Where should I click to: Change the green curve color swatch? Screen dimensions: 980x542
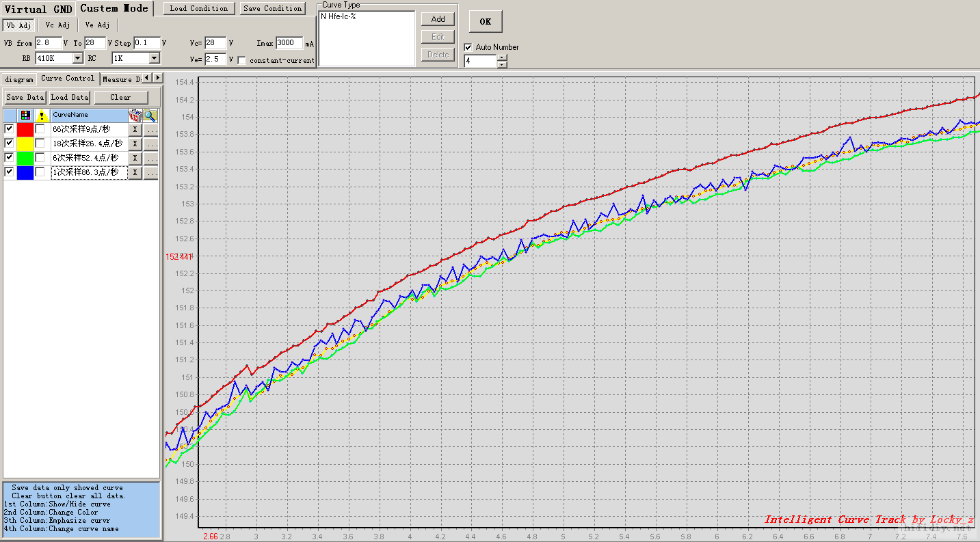(x=25, y=158)
